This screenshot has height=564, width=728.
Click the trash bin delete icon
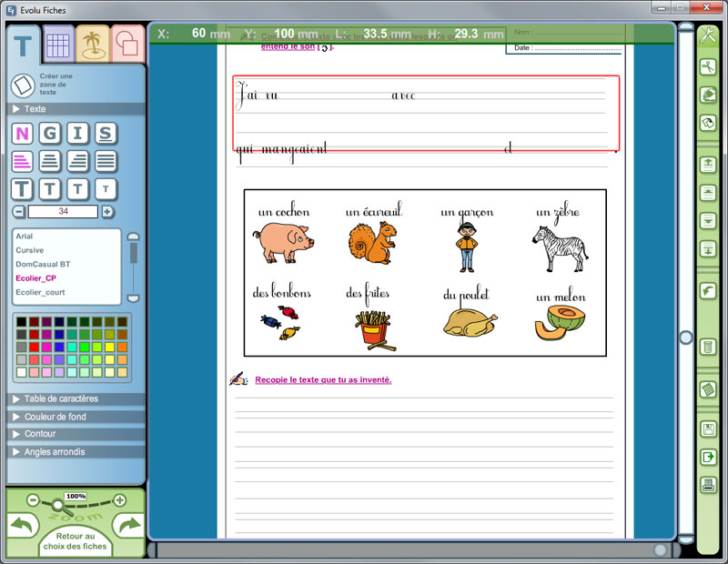708,347
